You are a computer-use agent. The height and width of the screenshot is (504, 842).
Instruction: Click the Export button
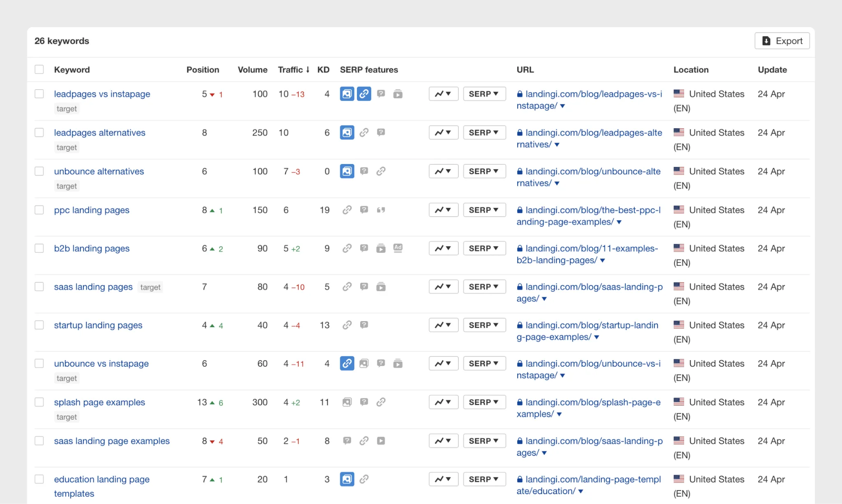coord(782,41)
